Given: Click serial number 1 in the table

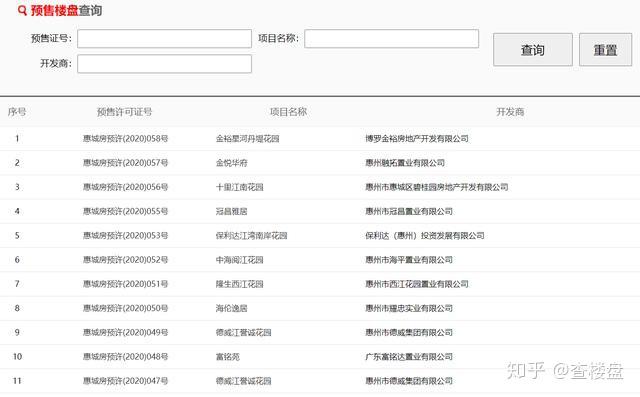Looking at the screenshot, I should (x=17, y=139).
